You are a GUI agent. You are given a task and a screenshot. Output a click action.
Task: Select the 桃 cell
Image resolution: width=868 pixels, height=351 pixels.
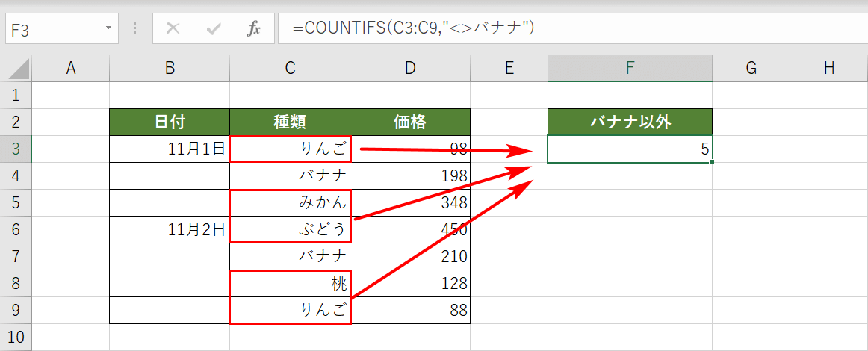point(290,284)
